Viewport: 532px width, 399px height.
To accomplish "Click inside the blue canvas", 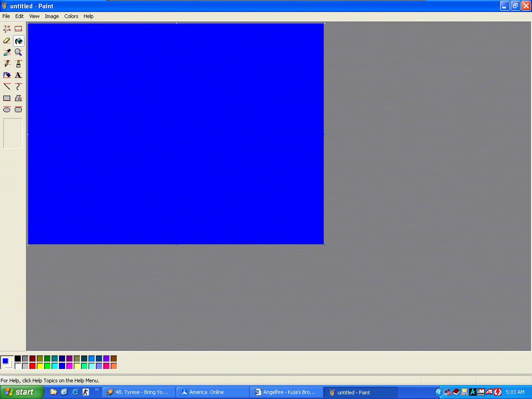I will tap(176, 133).
